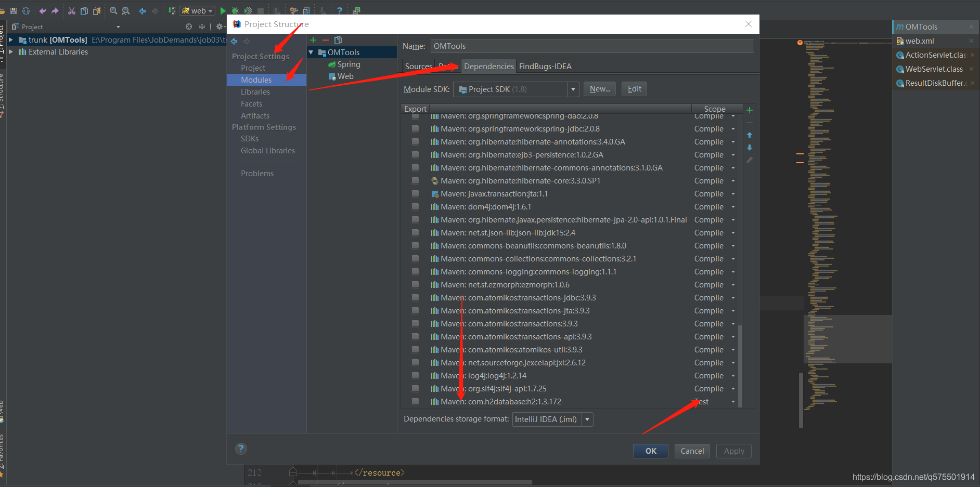
Task: Expand the trunk [OMTools] project node
Action: coord(10,40)
